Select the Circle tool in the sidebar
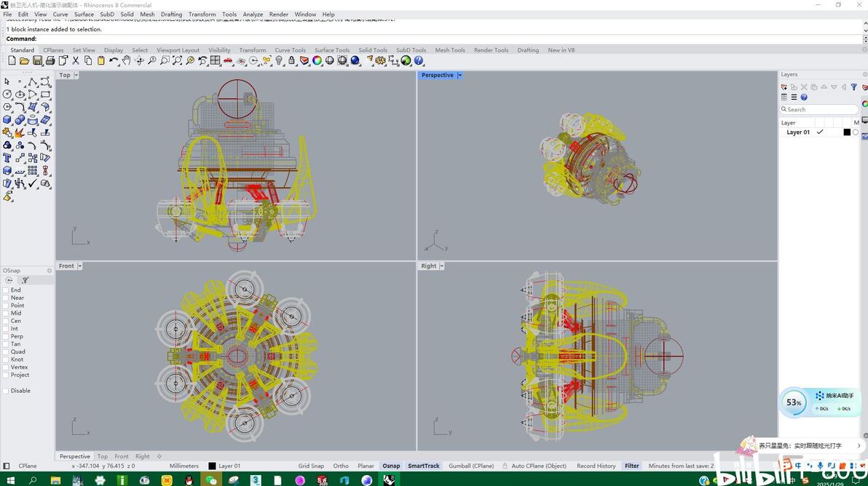 coord(7,95)
